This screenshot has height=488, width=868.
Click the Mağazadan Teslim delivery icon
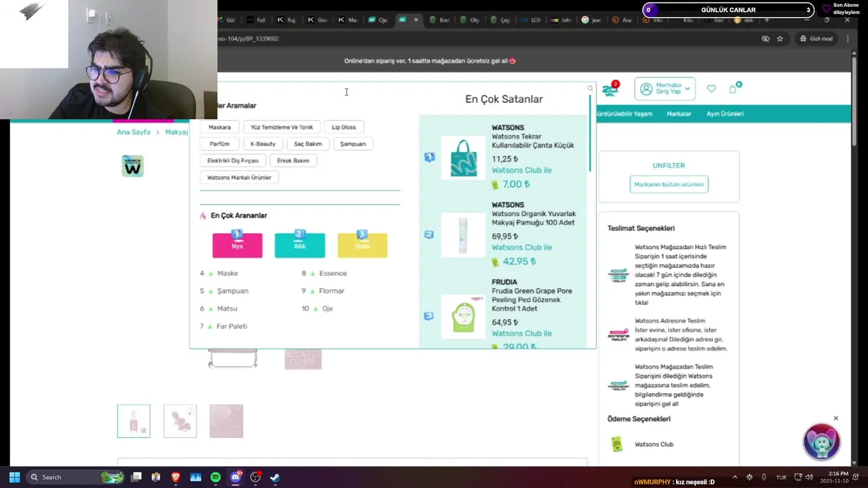pyautogui.click(x=618, y=385)
